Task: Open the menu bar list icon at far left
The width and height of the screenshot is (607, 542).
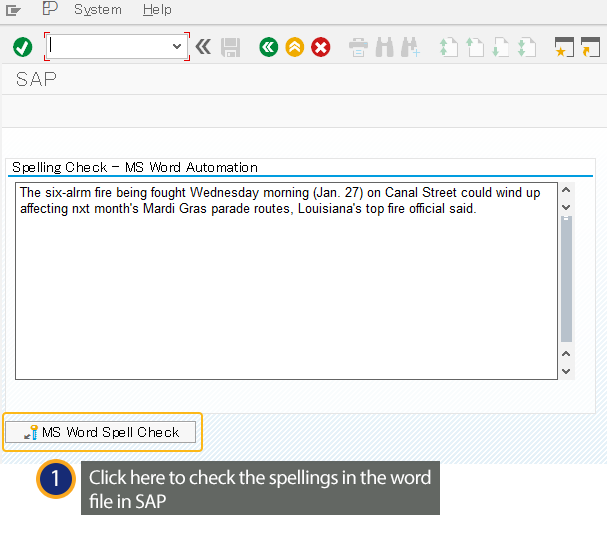Action: (x=13, y=10)
